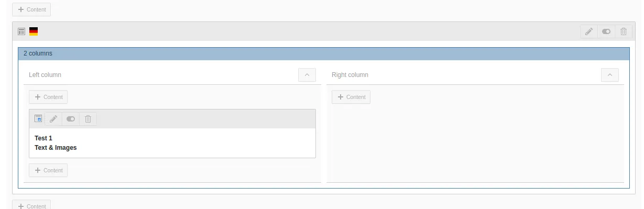Click the Text & Images label

(56, 148)
